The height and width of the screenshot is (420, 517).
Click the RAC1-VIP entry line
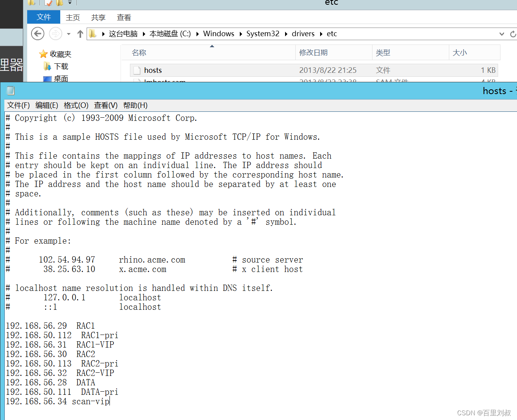60,345
